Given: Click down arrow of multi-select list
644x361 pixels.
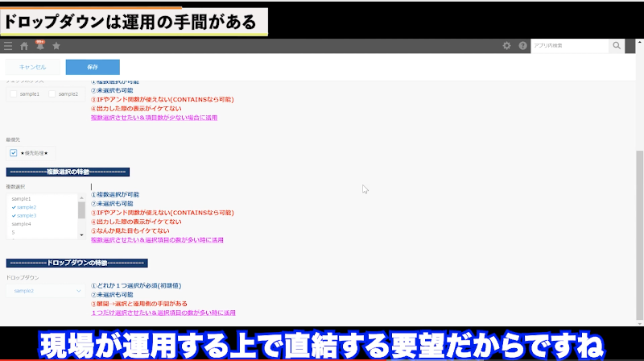Looking at the screenshot, I should point(81,234).
